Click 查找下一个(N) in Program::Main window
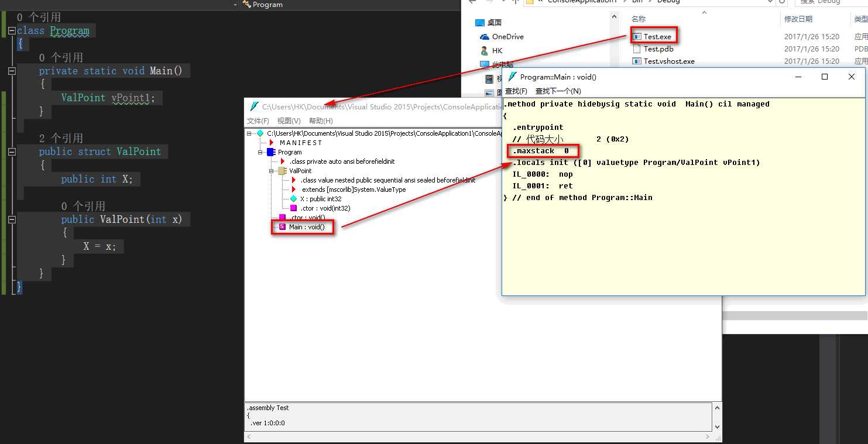This screenshot has height=444, width=868. pos(558,91)
